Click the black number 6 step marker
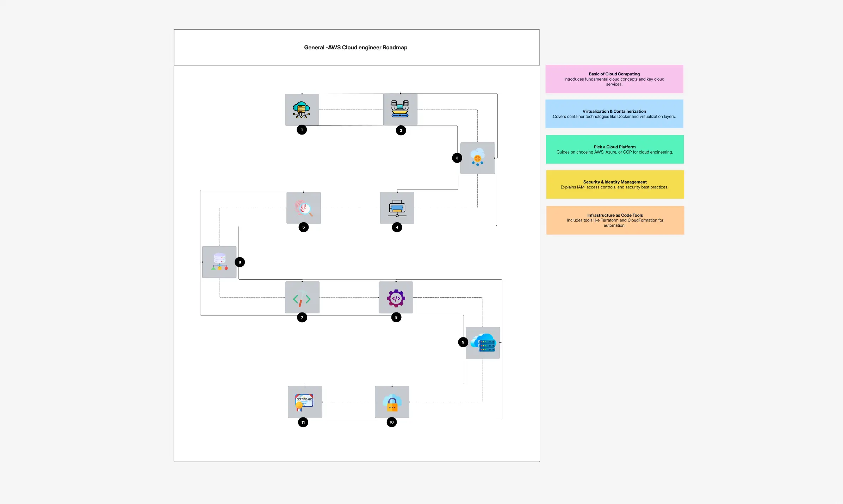 [x=240, y=262]
